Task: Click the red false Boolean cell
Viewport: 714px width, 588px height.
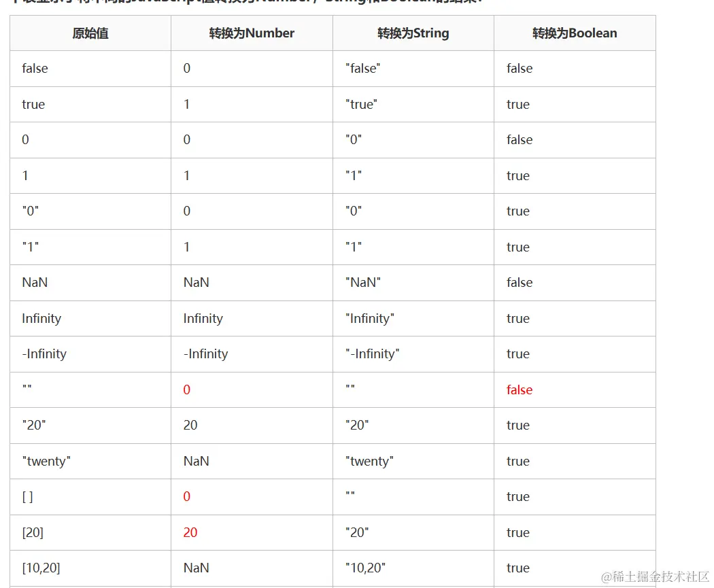Action: click(x=520, y=390)
